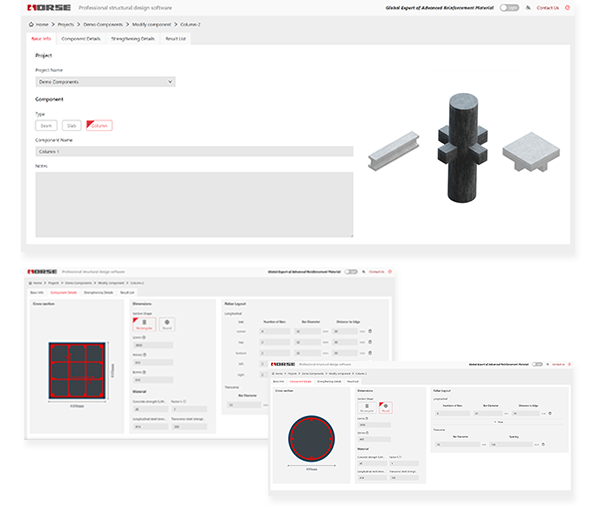Select the Rectangular section shape icon
This screenshot has height=513, width=589.
coord(144,324)
